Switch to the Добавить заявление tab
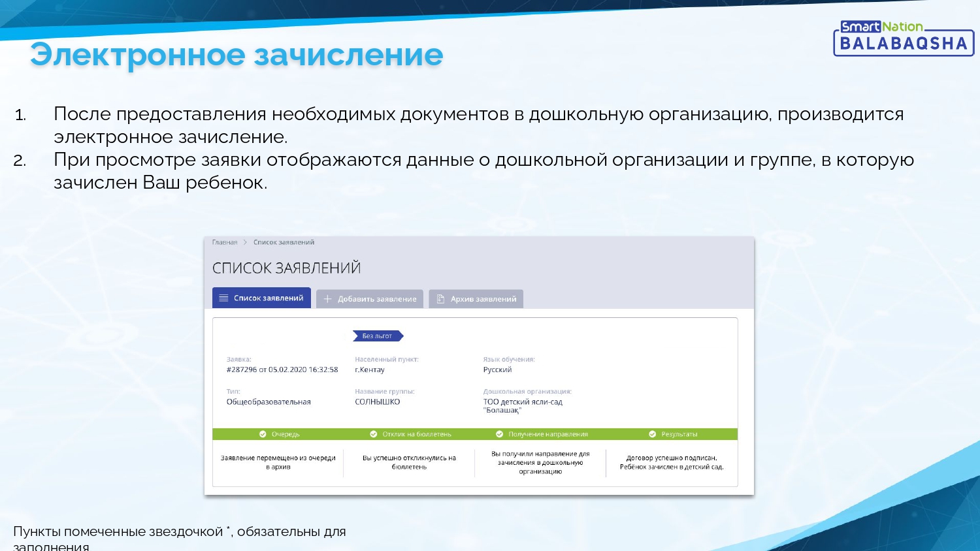 [370, 299]
